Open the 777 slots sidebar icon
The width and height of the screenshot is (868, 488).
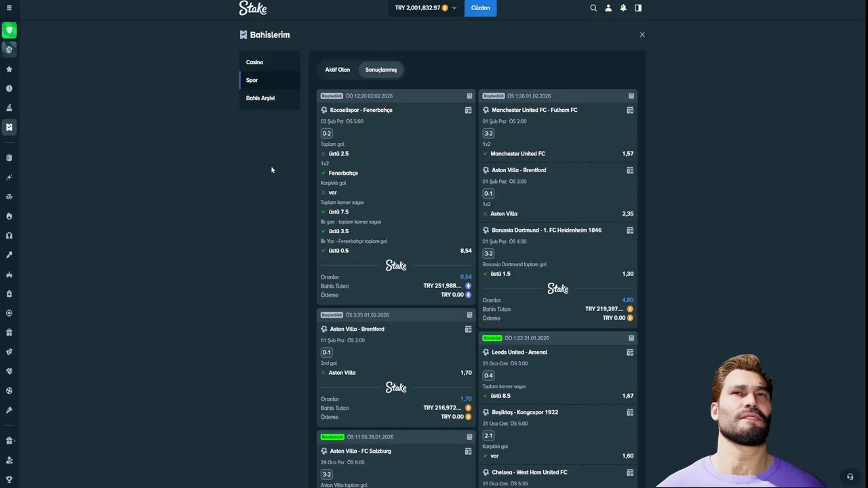pos(9,197)
